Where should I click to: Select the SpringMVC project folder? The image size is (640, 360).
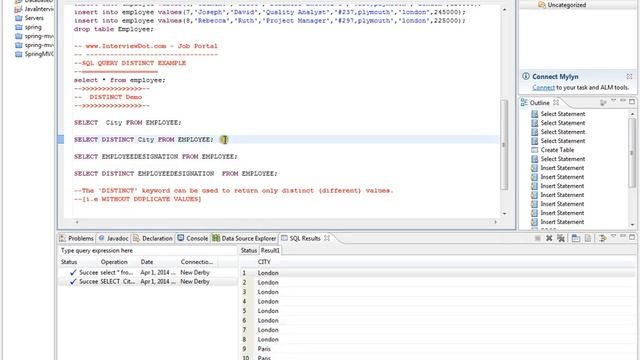[34, 54]
